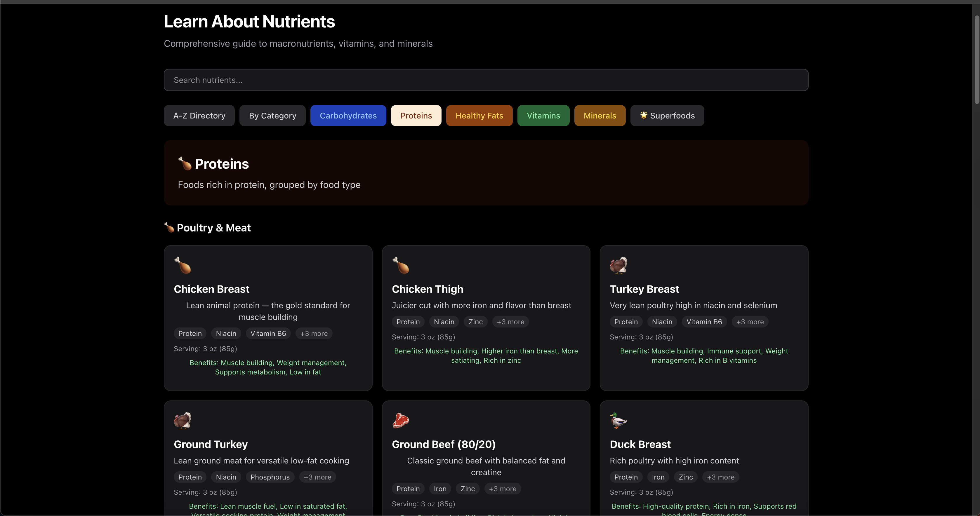The height and width of the screenshot is (516, 980).
Task: Select the Vitamins category button
Action: tap(543, 115)
